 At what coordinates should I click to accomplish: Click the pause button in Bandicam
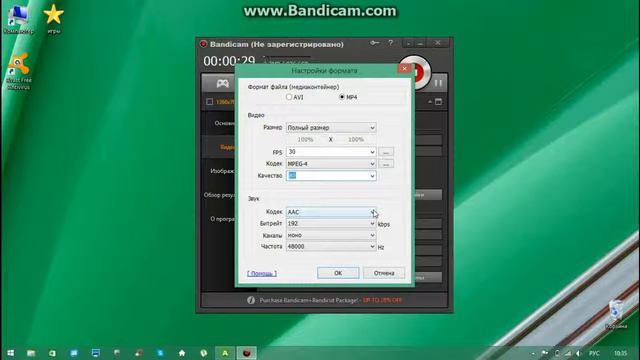click(438, 83)
